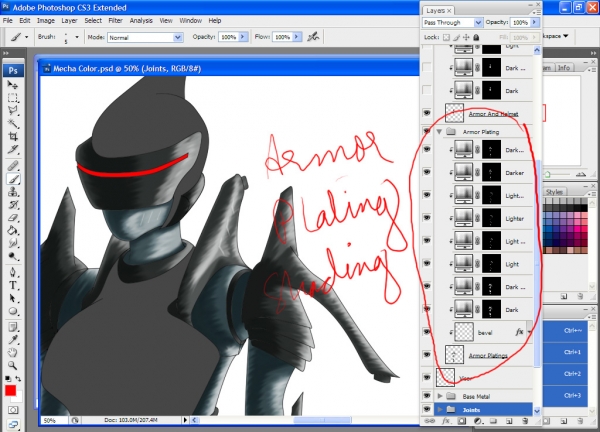This screenshot has width=600, height=432.
Task: Hide the Base Metal group
Action: pos(427,396)
